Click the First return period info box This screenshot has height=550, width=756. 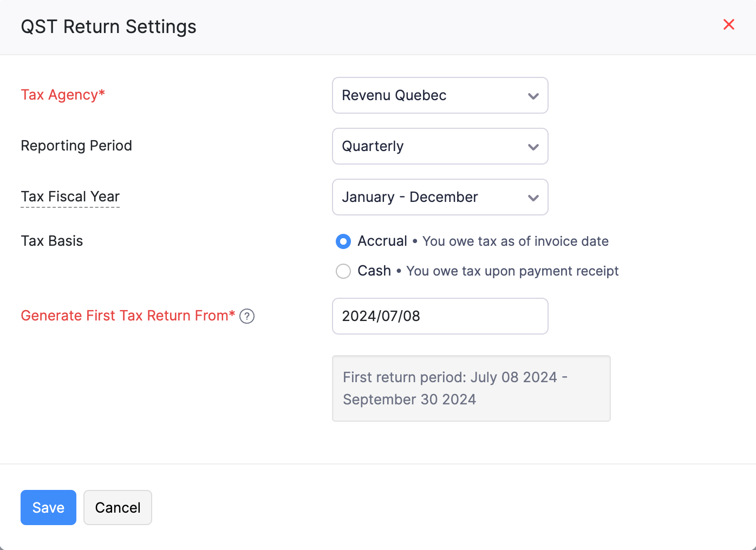tap(471, 388)
